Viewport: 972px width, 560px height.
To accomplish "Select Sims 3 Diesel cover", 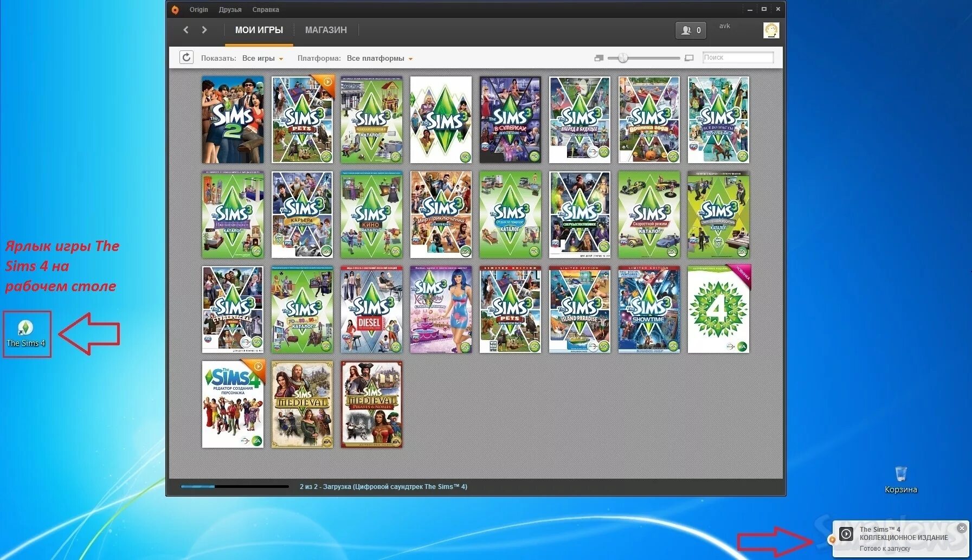I will coord(371,310).
